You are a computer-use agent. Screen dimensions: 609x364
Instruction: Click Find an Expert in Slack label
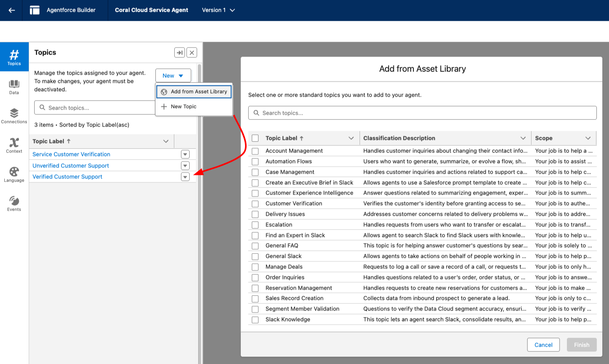point(295,235)
